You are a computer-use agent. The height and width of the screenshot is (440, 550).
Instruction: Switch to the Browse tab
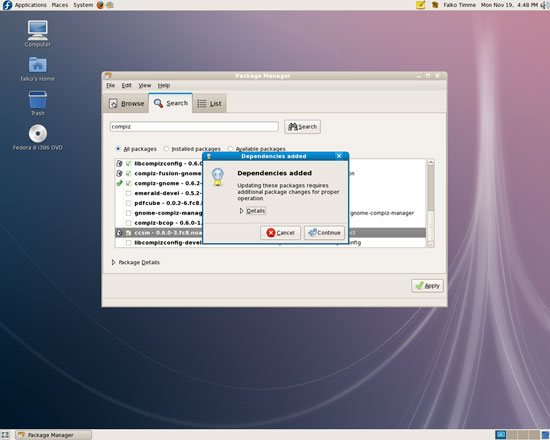[x=126, y=104]
